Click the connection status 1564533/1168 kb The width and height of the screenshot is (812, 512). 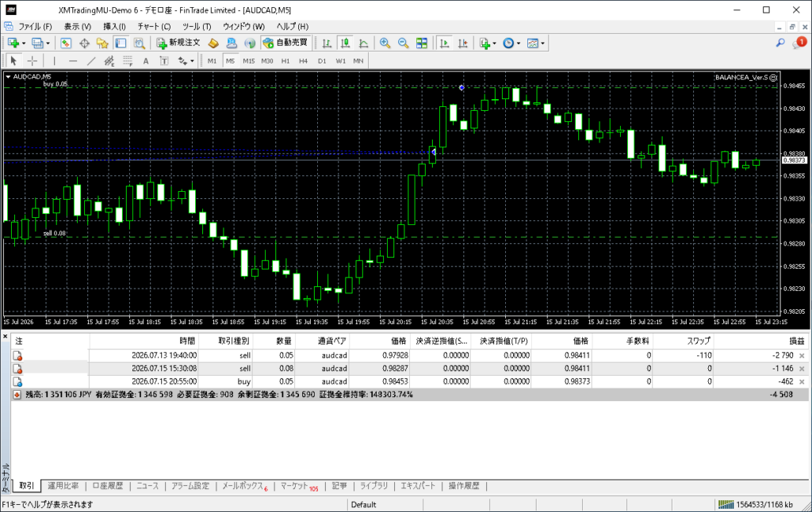(x=755, y=505)
